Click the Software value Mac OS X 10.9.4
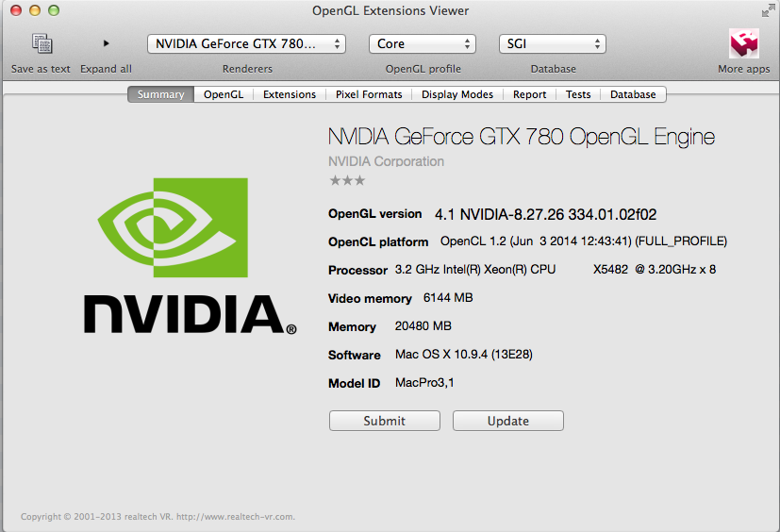 464,355
